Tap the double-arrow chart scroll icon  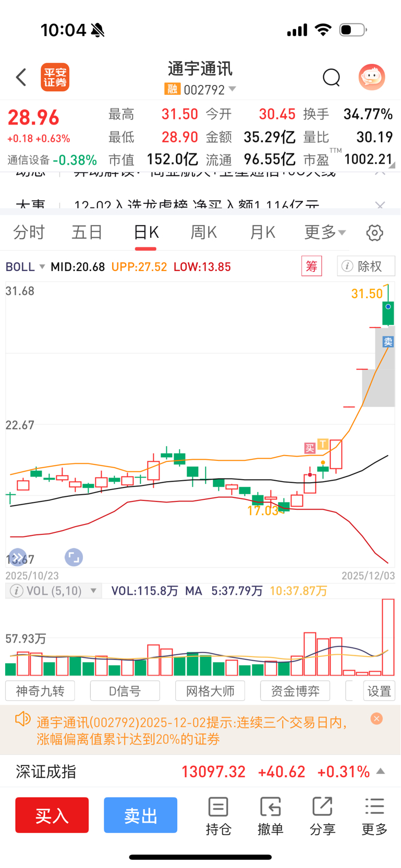17,557
